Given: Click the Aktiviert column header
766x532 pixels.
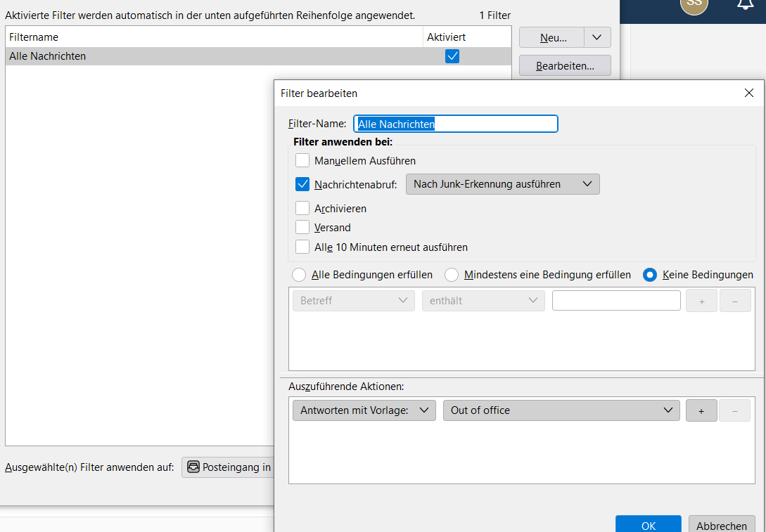Looking at the screenshot, I should (x=467, y=37).
